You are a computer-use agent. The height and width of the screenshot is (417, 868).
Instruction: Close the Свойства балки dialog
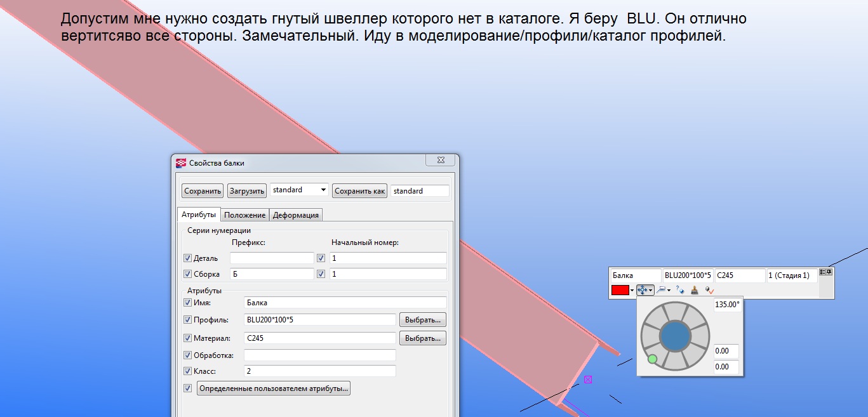[439, 161]
